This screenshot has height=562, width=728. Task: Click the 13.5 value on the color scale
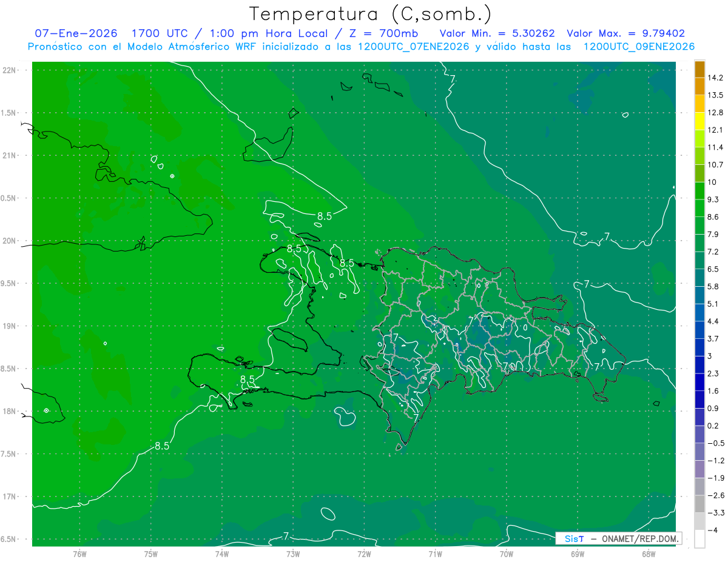tap(715, 95)
